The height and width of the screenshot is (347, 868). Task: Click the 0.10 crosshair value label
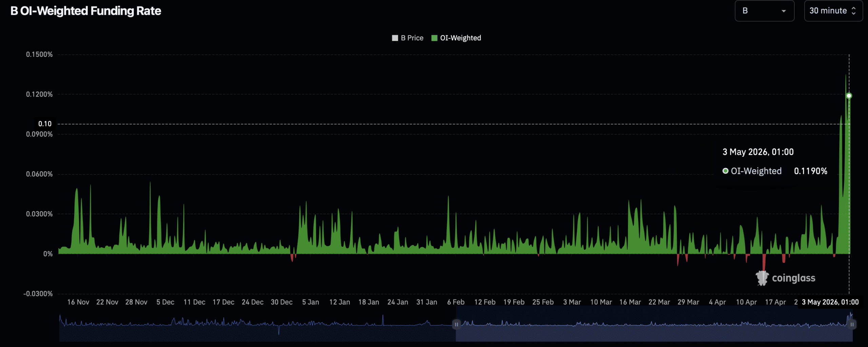[x=45, y=124]
